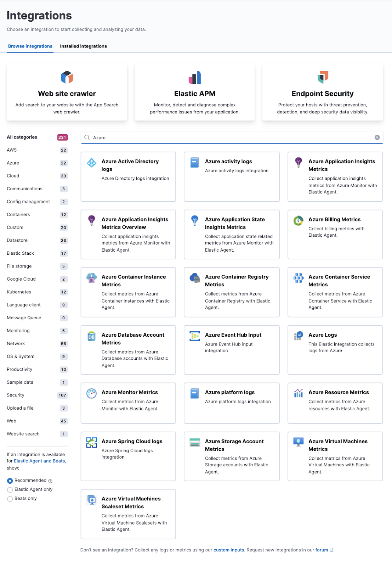Click the Recommended help tooltip icon
392x567 pixels.
[50, 481]
